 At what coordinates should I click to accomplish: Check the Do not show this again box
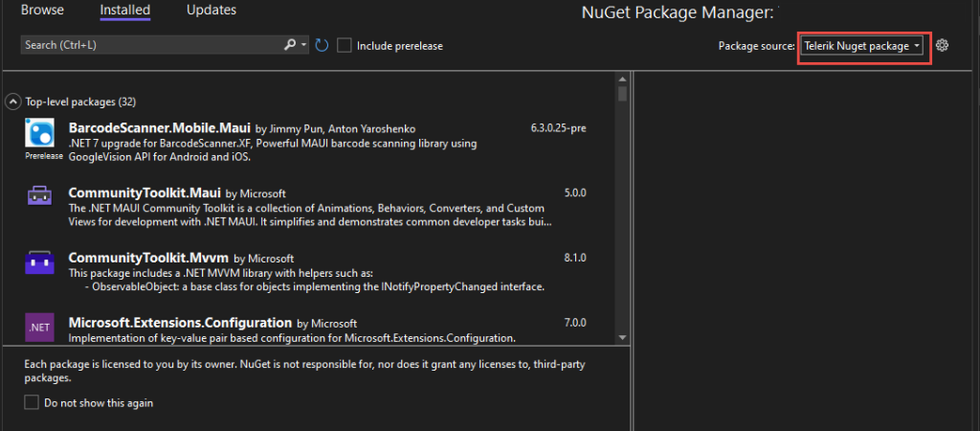33,403
